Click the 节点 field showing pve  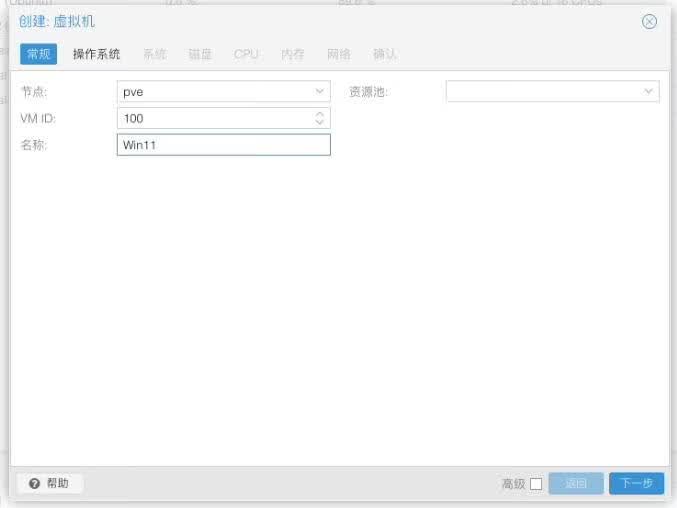coord(224,92)
